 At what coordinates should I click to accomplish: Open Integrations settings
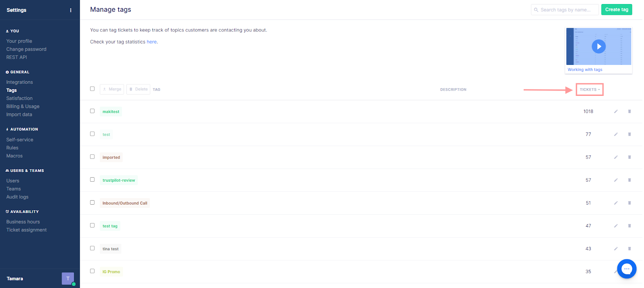[x=20, y=82]
